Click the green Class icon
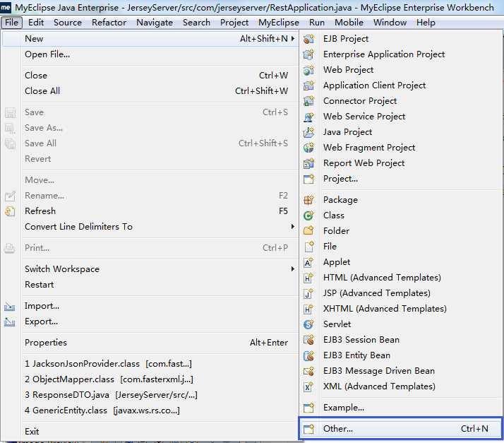The height and width of the screenshot is (443, 504). coord(308,215)
